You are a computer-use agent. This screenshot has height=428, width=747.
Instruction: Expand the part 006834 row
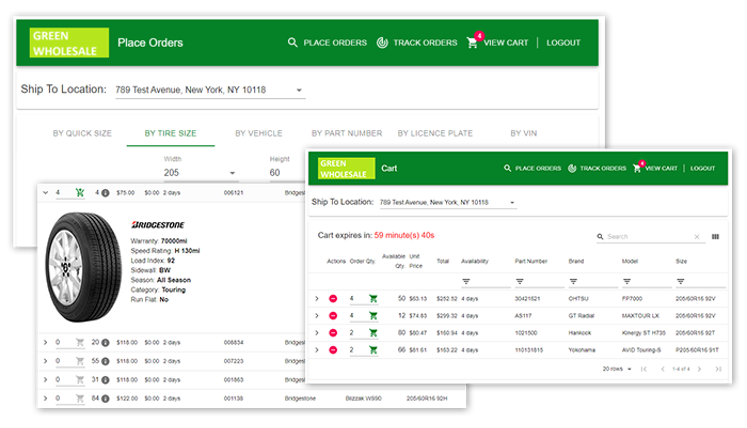[x=45, y=342]
